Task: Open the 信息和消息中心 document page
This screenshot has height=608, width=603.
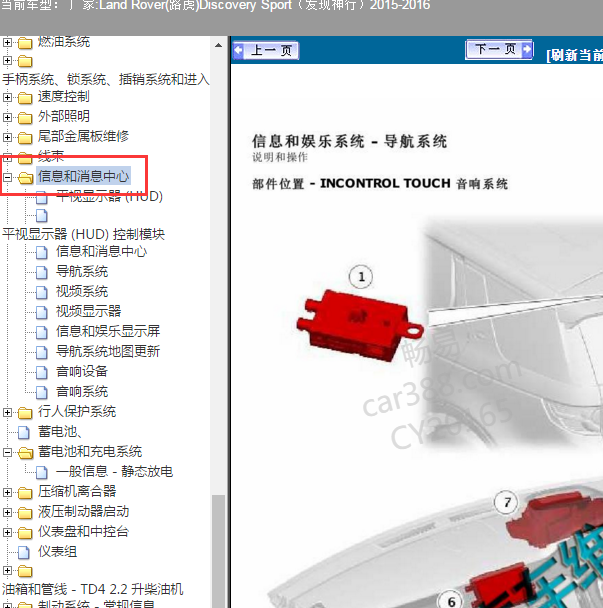Action: point(102,252)
